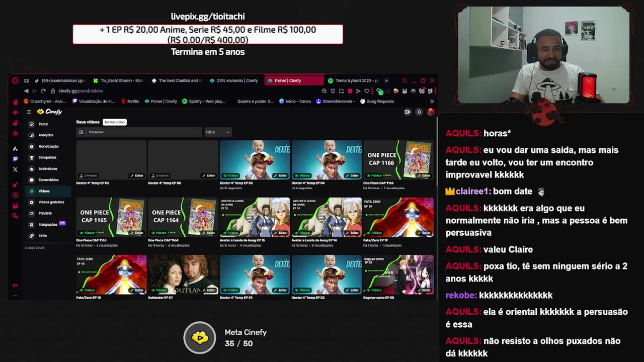Toggle Público visibility on Outlander EP 07
The height and width of the screenshot is (362, 644).
[159, 290]
